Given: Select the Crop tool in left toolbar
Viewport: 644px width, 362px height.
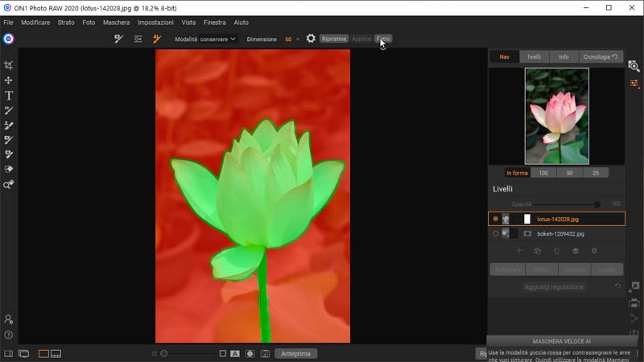Looking at the screenshot, I should coord(9,65).
